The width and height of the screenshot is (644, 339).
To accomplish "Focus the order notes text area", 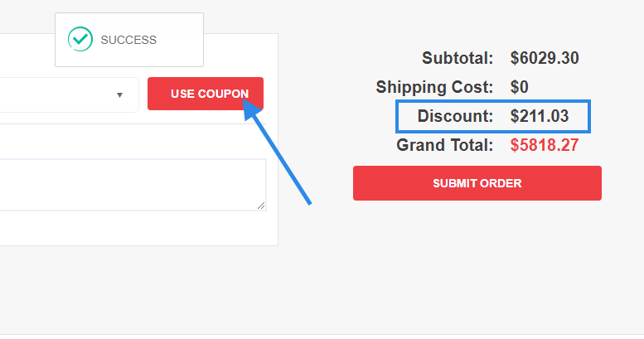I will (x=133, y=185).
